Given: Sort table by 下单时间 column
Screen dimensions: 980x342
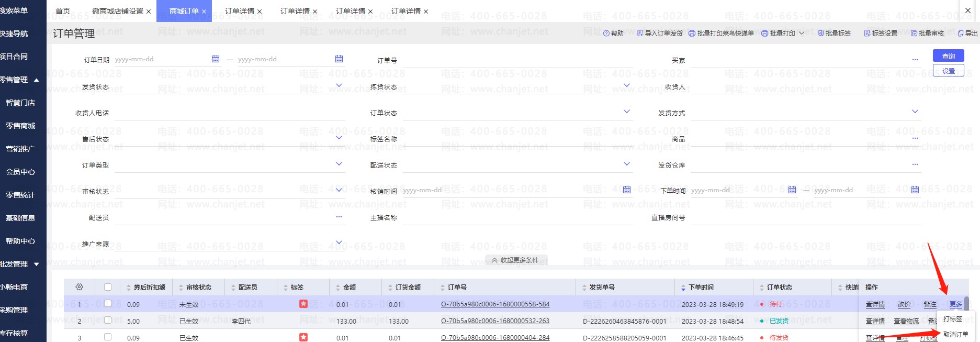Looking at the screenshot, I should 701,288.
